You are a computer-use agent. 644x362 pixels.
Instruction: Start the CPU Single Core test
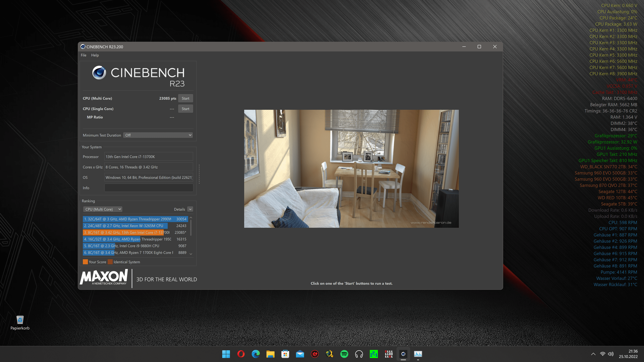pyautogui.click(x=185, y=109)
